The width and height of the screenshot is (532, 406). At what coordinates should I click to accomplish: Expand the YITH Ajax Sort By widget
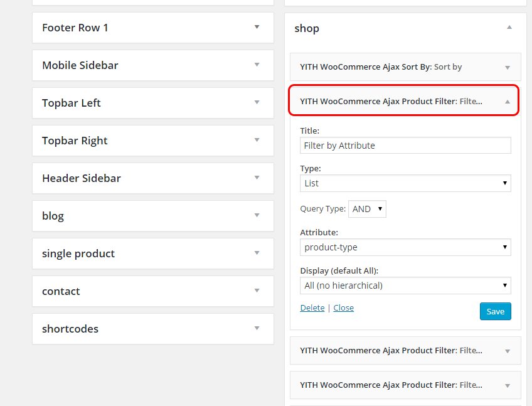pyautogui.click(x=405, y=67)
